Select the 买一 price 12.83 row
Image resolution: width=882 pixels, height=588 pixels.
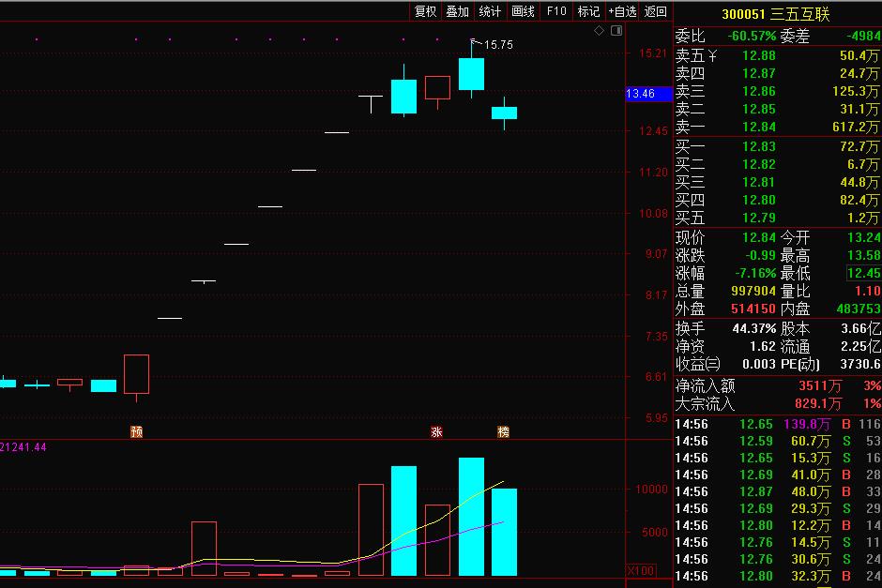pyautogui.click(x=777, y=147)
